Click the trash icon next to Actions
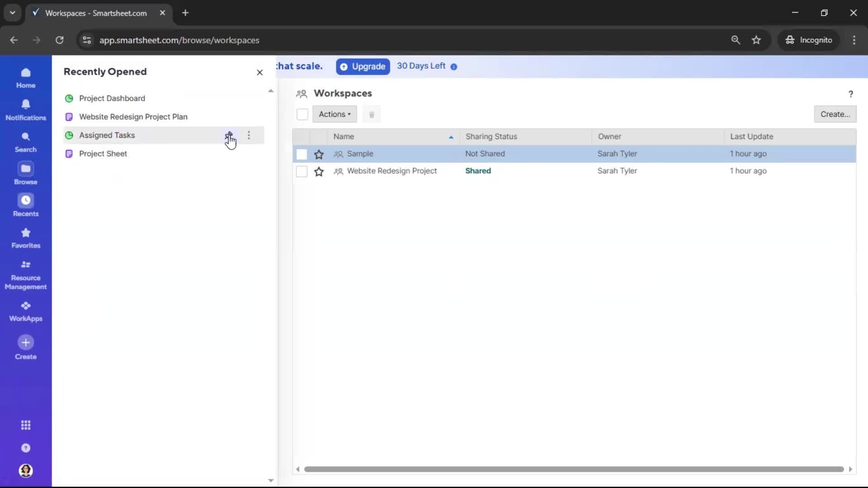Viewport: 868px width, 488px height. tap(372, 114)
